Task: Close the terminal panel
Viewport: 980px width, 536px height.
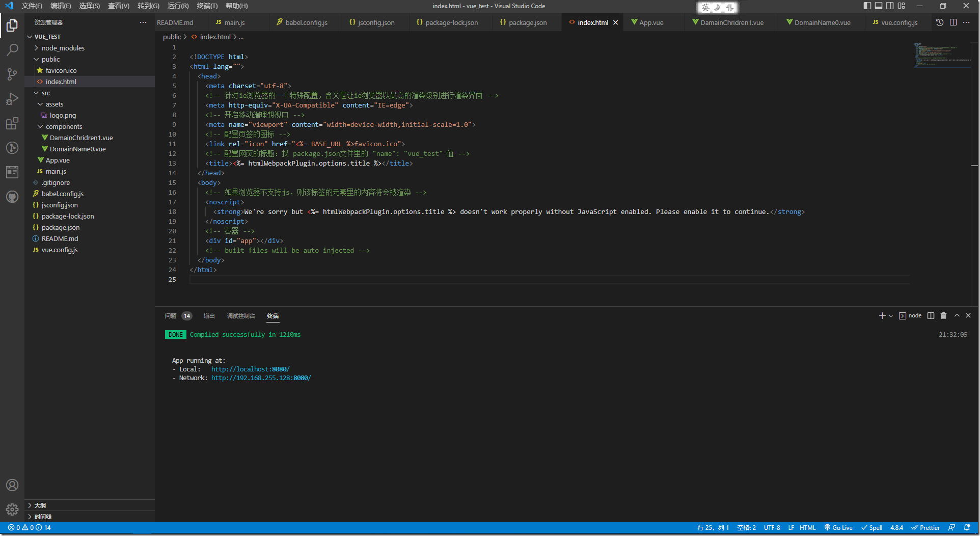Action: click(968, 316)
